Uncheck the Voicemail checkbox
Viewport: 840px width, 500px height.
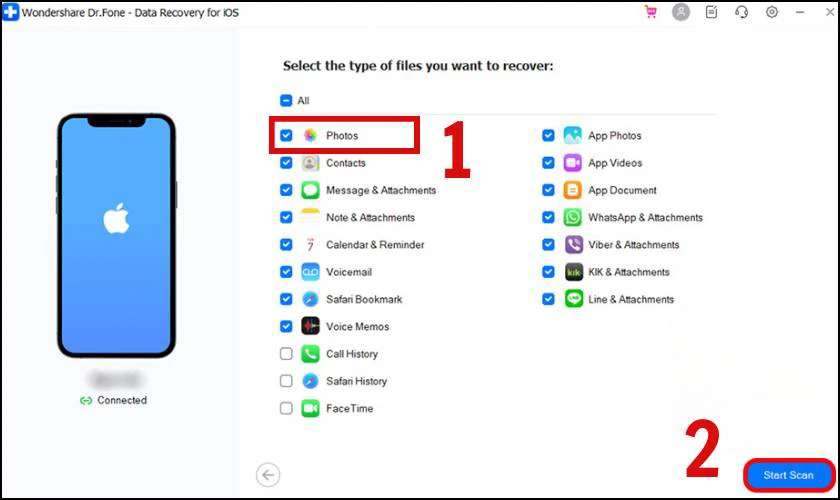tap(286, 272)
